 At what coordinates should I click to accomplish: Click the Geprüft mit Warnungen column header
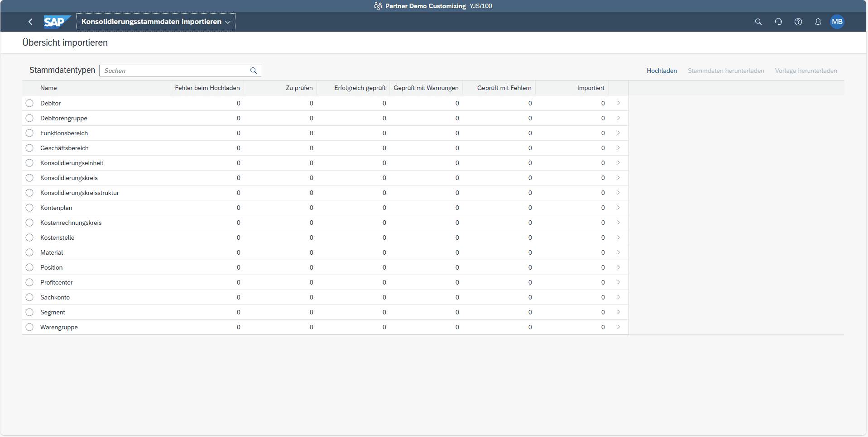point(426,88)
